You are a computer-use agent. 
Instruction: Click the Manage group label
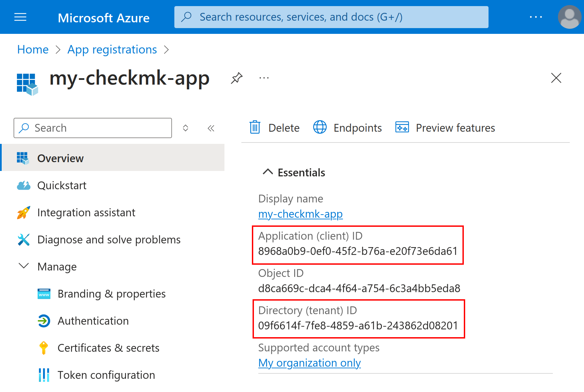pos(57,267)
